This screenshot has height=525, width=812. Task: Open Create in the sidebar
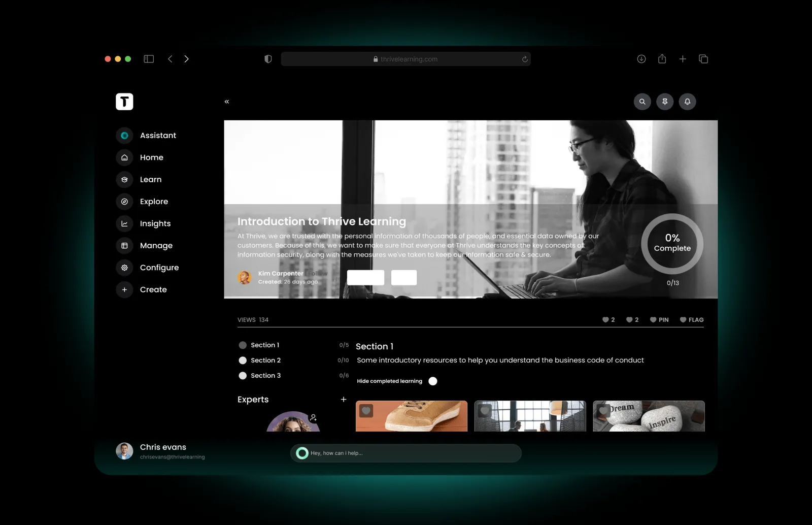[x=142, y=289]
